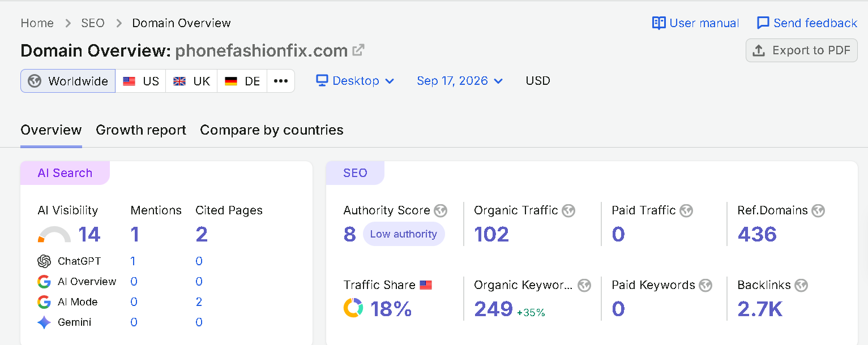Click total Cited Pages value 2
The image size is (868, 345).
click(202, 235)
